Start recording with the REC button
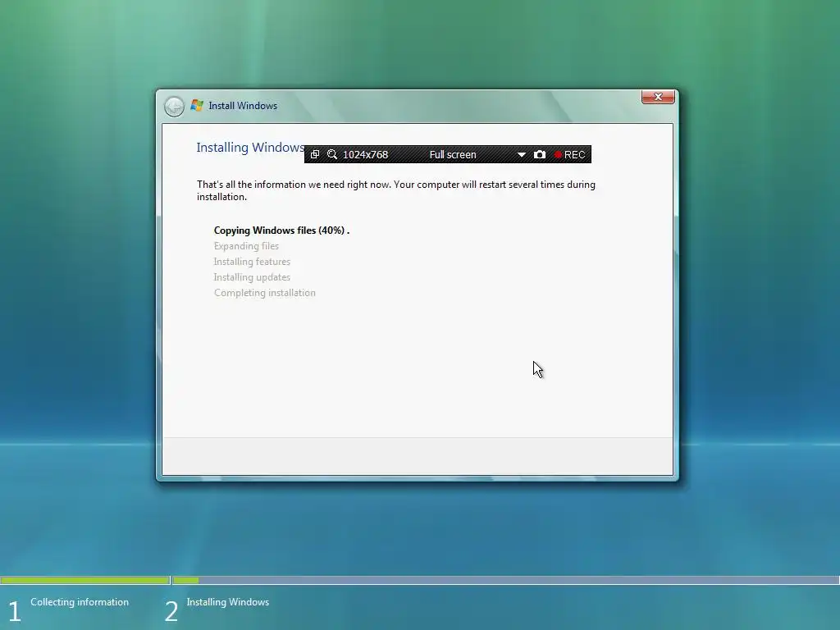The height and width of the screenshot is (630, 840). click(569, 155)
